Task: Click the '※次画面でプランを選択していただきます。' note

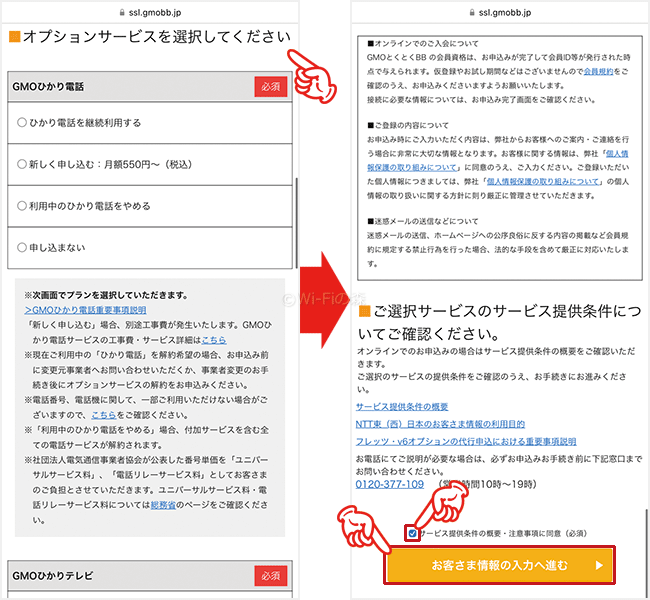Action: click(x=106, y=295)
